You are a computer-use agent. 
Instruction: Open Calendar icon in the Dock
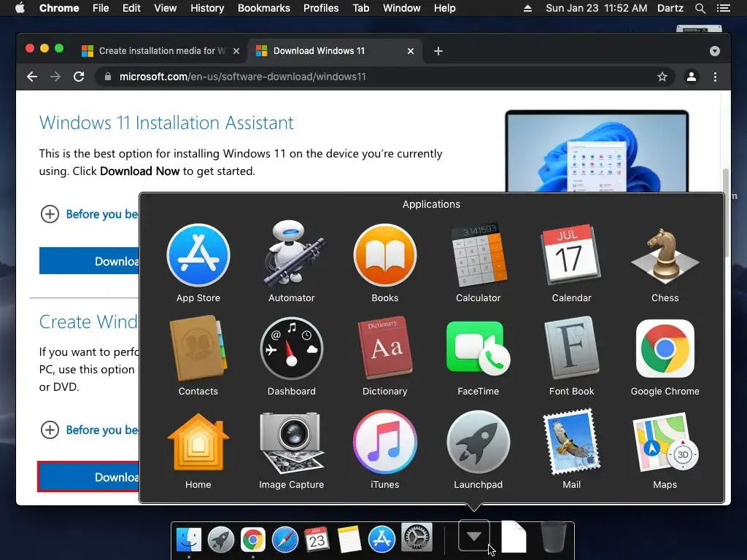pyautogui.click(x=317, y=540)
